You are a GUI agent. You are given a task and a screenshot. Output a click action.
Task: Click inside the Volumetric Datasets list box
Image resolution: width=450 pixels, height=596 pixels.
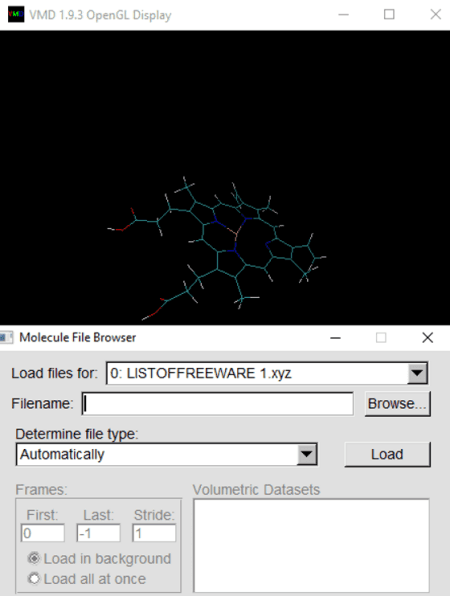[311, 545]
